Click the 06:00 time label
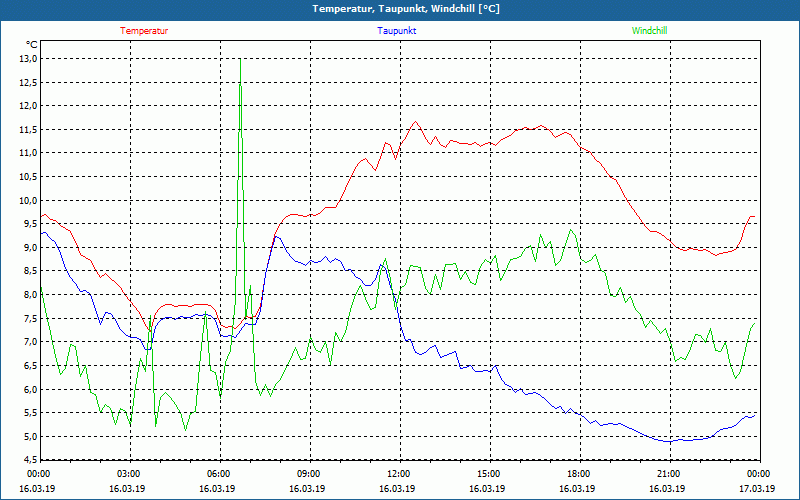 pyautogui.click(x=219, y=474)
